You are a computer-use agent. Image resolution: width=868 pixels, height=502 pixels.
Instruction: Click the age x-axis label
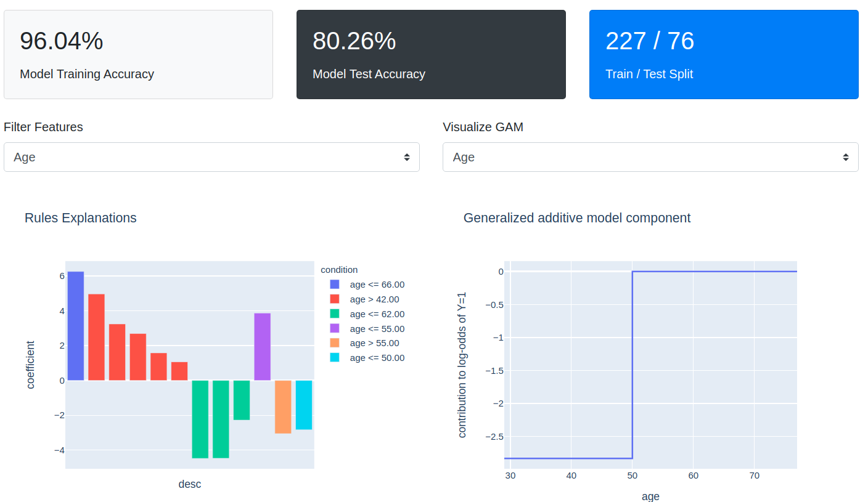point(650,496)
